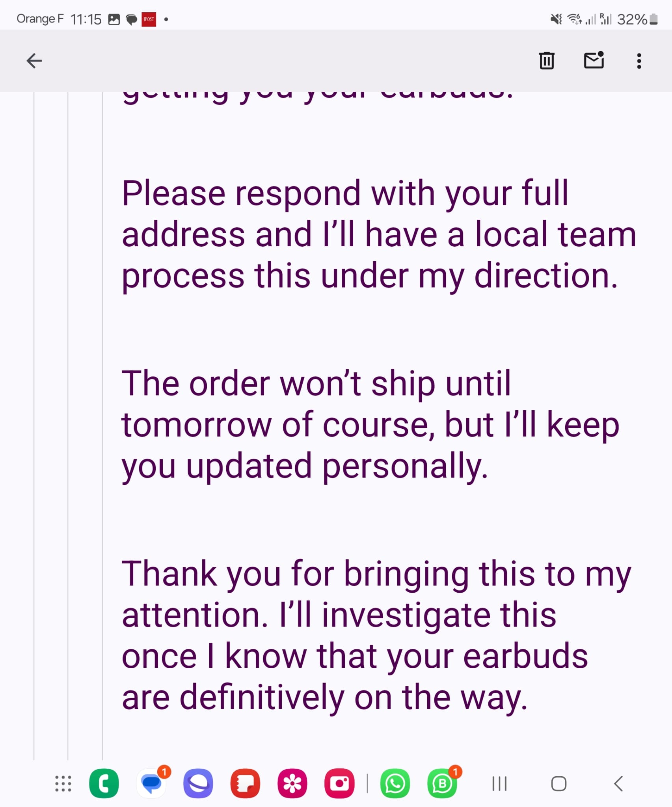Open the red Notes app
Viewport: 672px width, 807px height.
click(x=245, y=783)
